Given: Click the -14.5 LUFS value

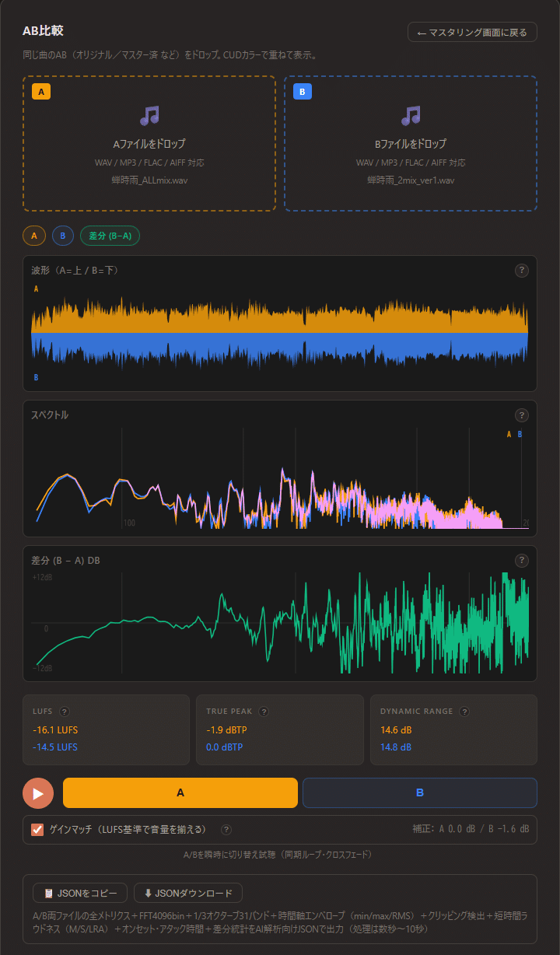Looking at the screenshot, I should (x=55, y=747).
